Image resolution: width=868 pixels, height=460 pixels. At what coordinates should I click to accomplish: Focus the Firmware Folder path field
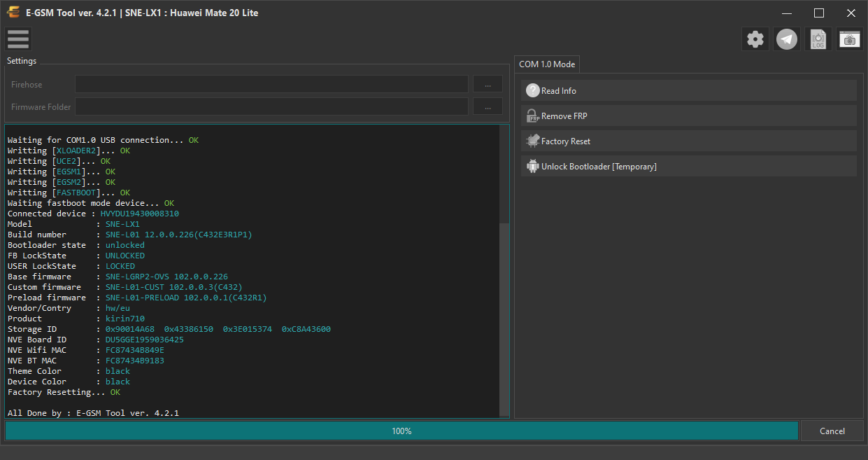tap(271, 106)
